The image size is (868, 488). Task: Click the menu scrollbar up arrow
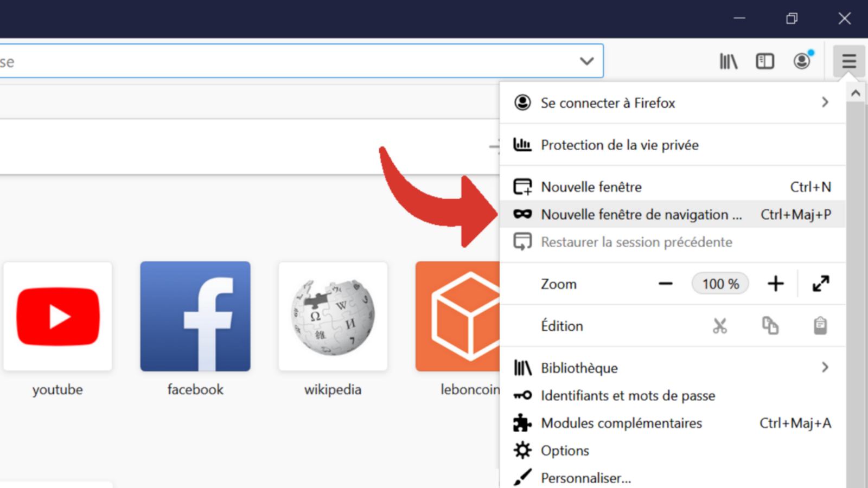pyautogui.click(x=856, y=92)
